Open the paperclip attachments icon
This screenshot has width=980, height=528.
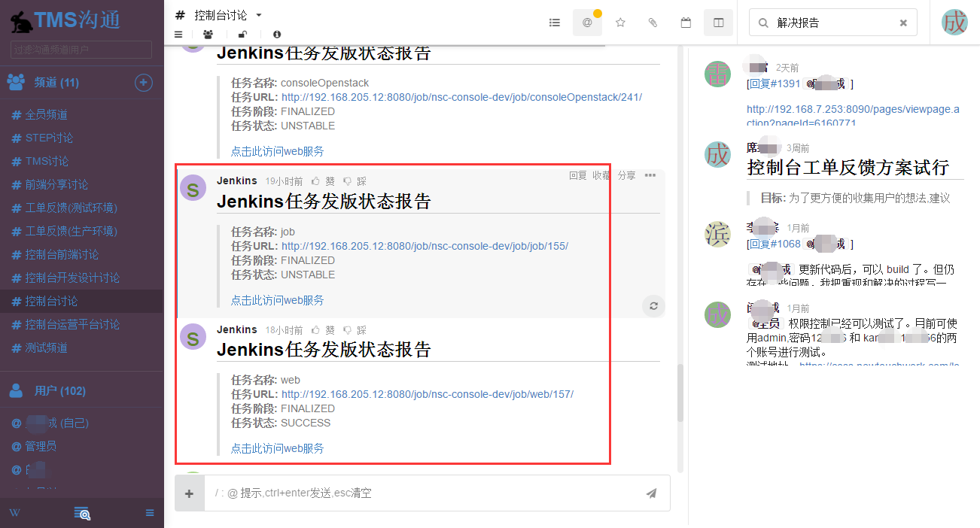653,23
